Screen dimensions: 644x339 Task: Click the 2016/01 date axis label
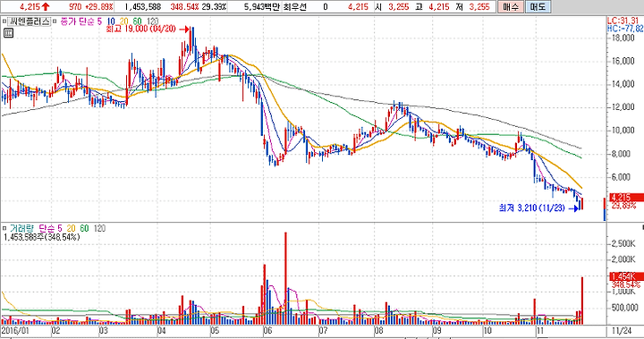pyautogui.click(x=14, y=331)
